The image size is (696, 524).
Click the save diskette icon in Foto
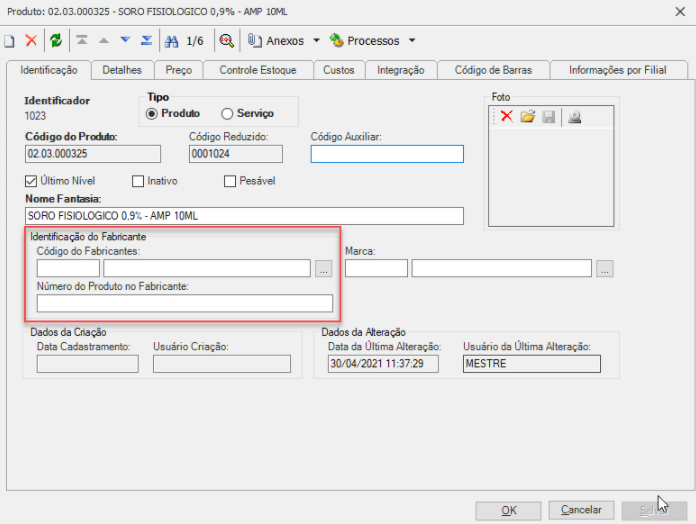pyautogui.click(x=549, y=117)
